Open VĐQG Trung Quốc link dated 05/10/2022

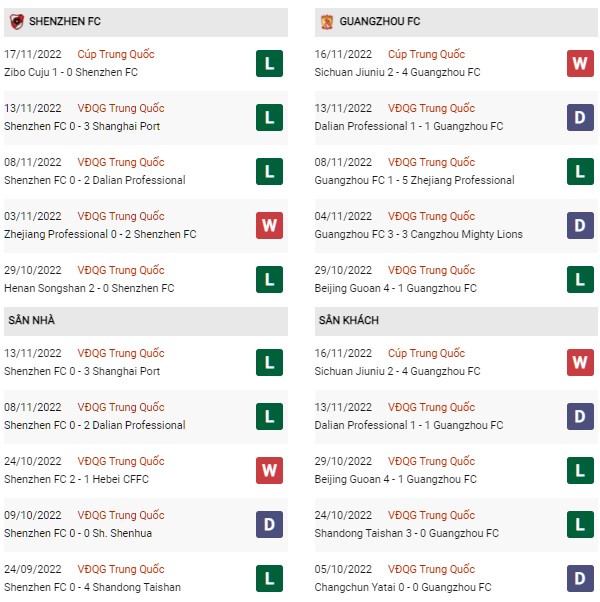tap(431, 569)
